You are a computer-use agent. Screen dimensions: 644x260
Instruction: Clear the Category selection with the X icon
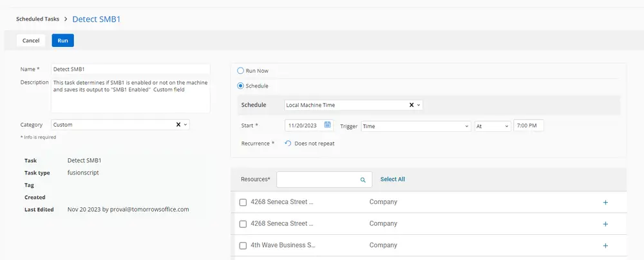(x=178, y=124)
